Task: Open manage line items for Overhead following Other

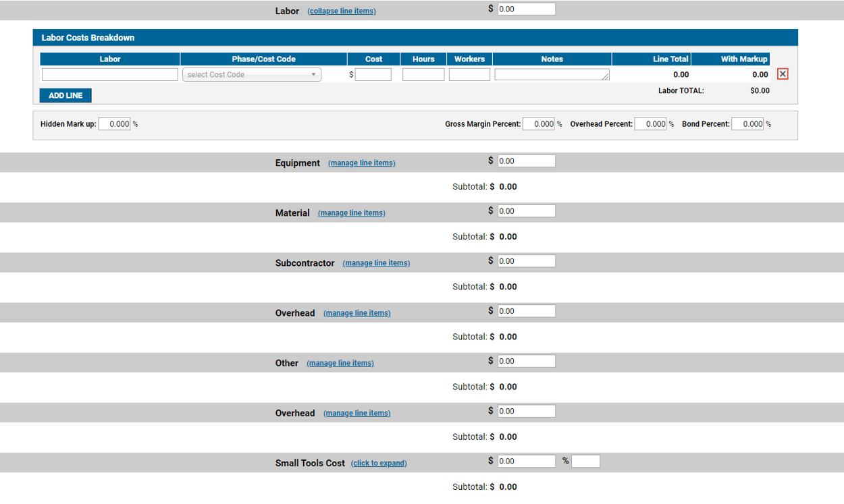Action: tap(357, 413)
